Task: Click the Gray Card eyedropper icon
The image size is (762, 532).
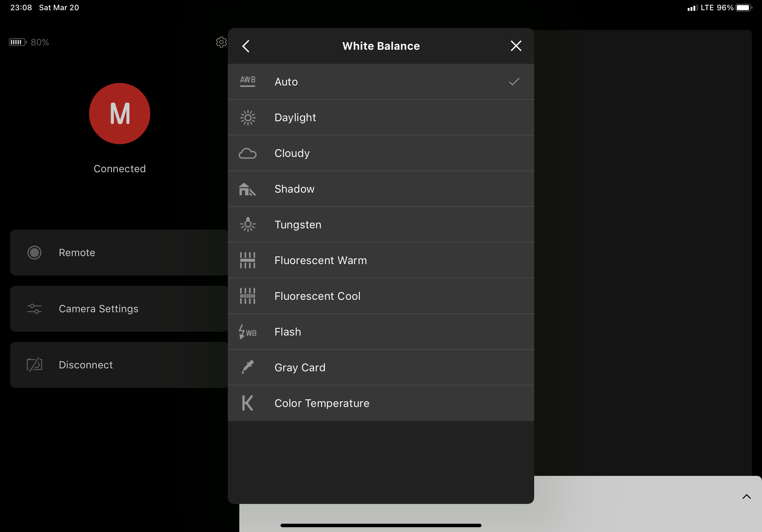Action: tap(248, 367)
